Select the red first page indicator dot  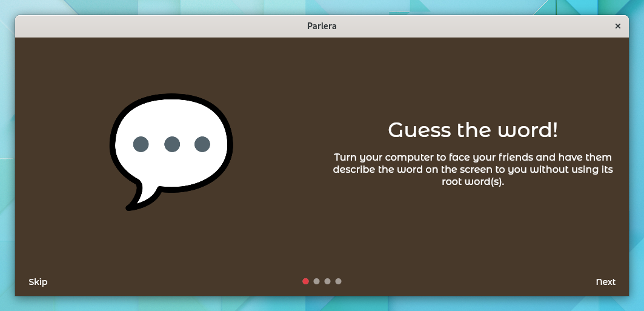click(x=305, y=281)
